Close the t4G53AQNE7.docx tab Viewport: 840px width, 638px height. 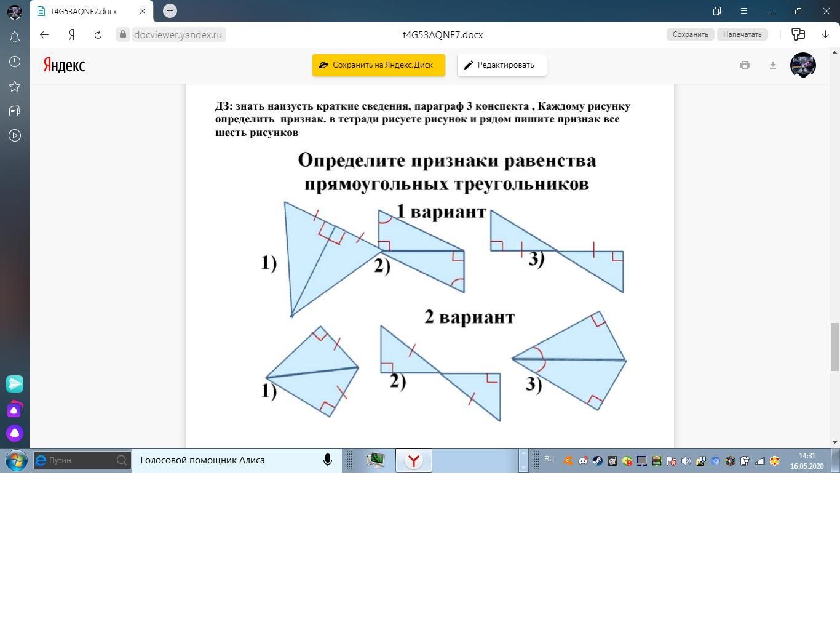pyautogui.click(x=143, y=11)
